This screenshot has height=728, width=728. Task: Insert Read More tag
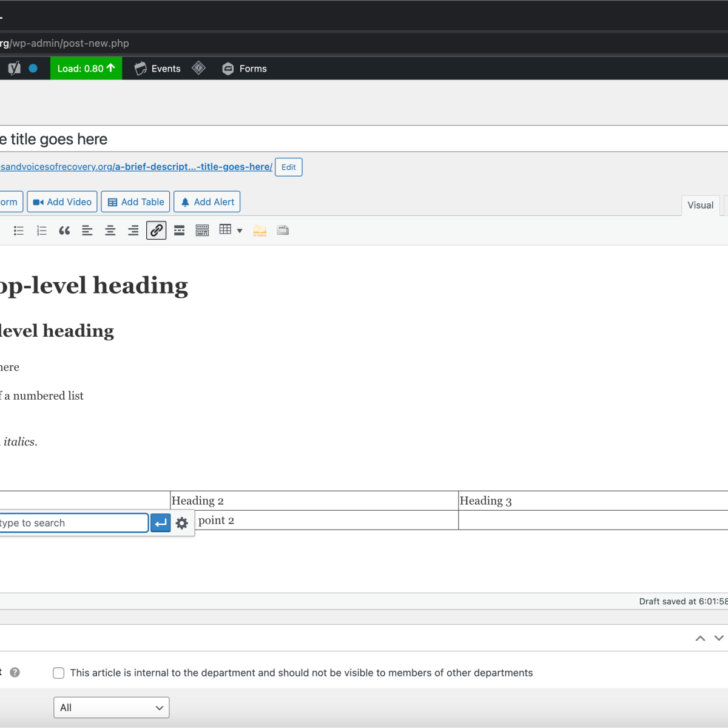[179, 231]
